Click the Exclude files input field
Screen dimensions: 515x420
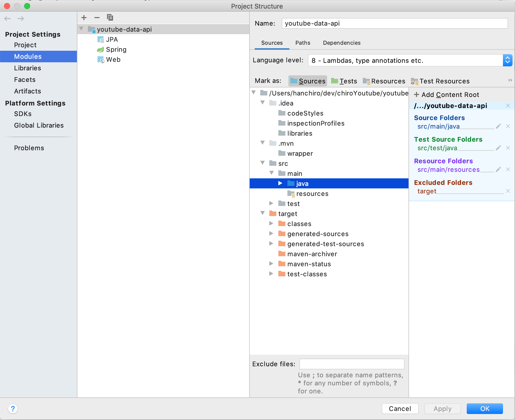point(352,364)
